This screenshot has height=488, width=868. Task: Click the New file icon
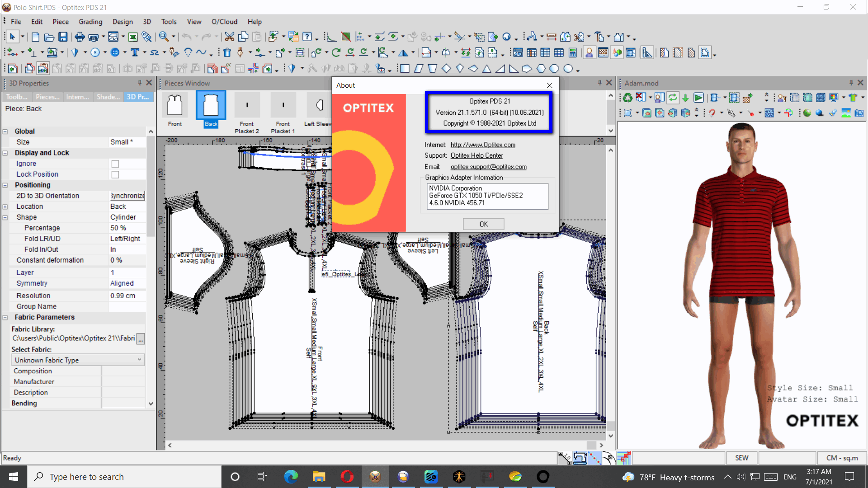[x=35, y=37]
